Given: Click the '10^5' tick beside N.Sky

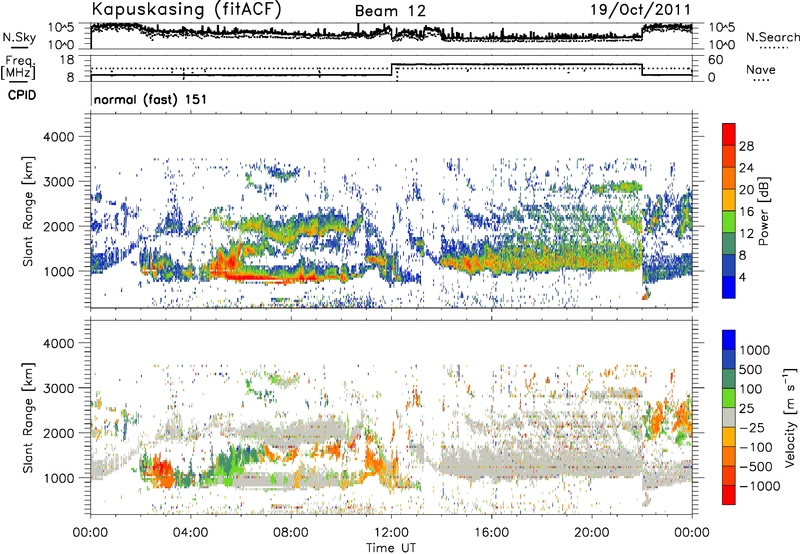Looking at the screenshot, I should coord(62,27).
